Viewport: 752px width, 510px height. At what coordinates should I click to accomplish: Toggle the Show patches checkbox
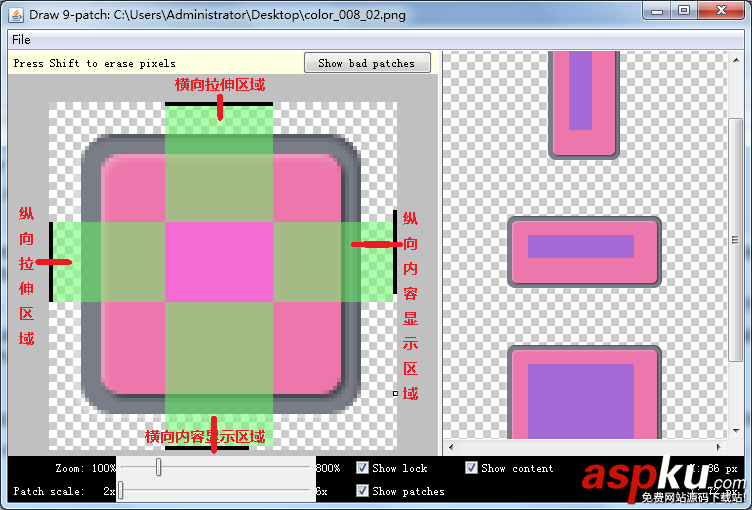coord(363,490)
